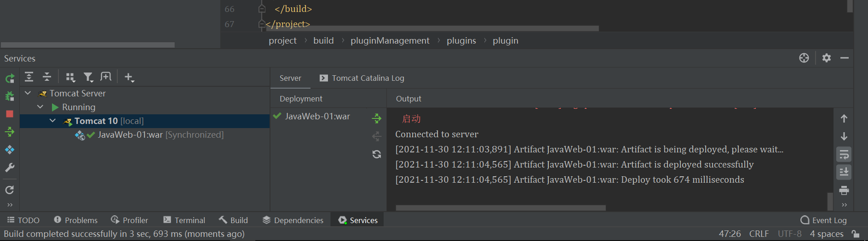Collapse the Tomcat 10 [local] node
This screenshot has width=868, height=241.
tap(52, 121)
